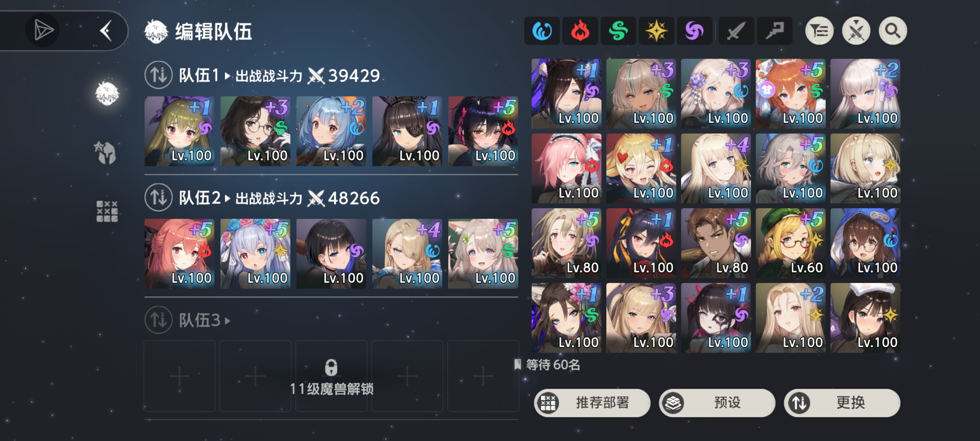Expand the 队伍3 label arrow

228,321
